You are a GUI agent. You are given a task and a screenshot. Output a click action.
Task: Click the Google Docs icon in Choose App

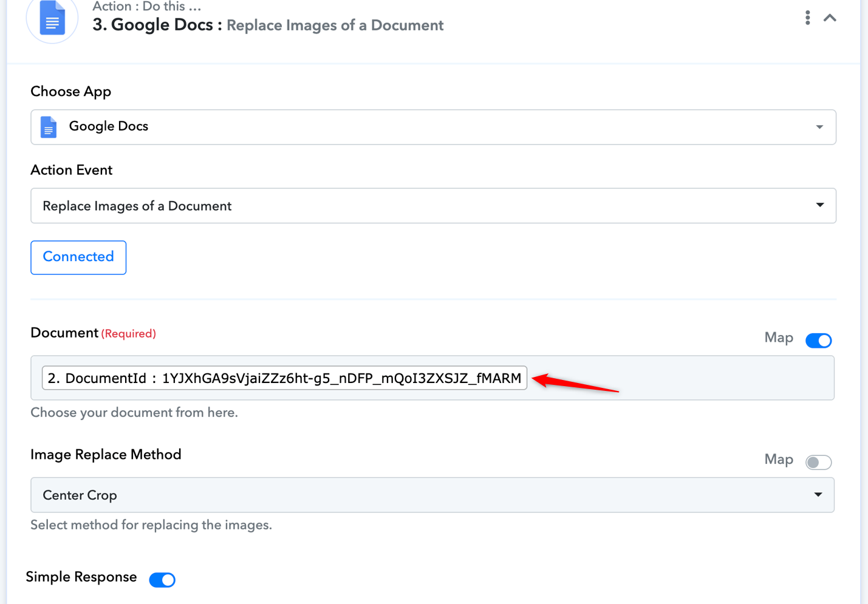point(49,127)
